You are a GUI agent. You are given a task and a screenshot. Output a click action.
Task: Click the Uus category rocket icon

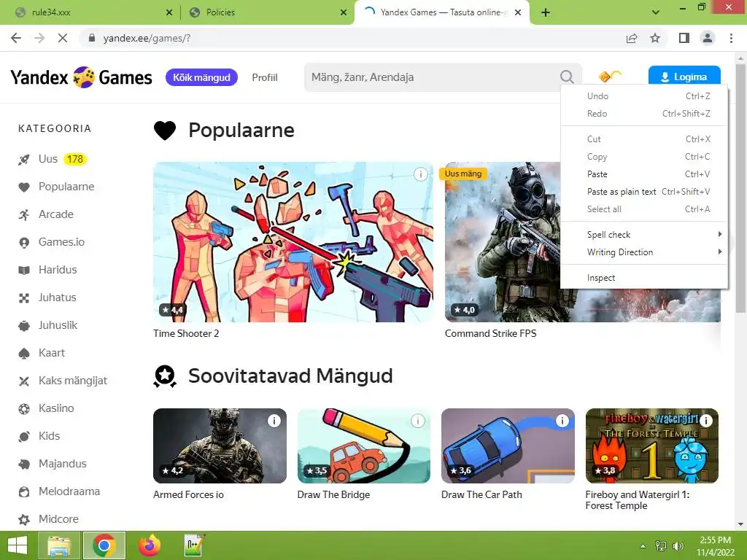[24, 160]
